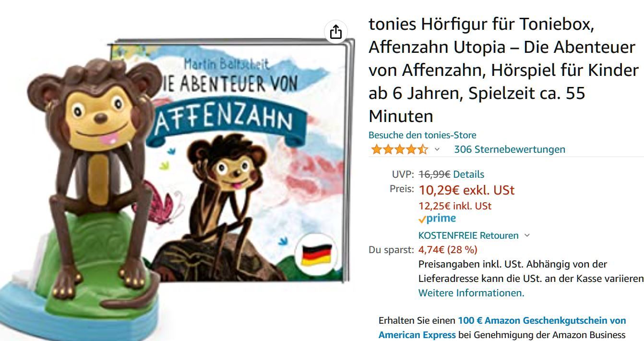
Task: Click the 12,25€ inkl. USt price
Action: (455, 206)
